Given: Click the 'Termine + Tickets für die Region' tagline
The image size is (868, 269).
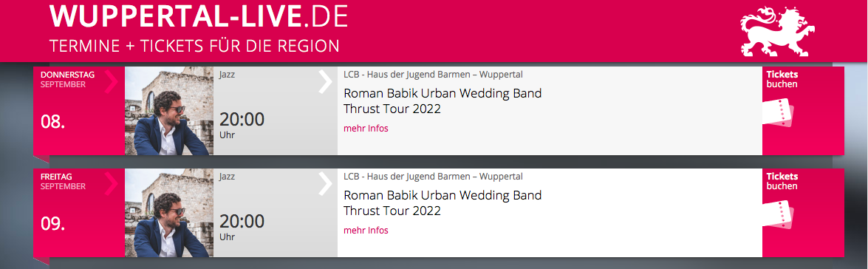Looking at the screenshot, I should pyautogui.click(x=194, y=46).
